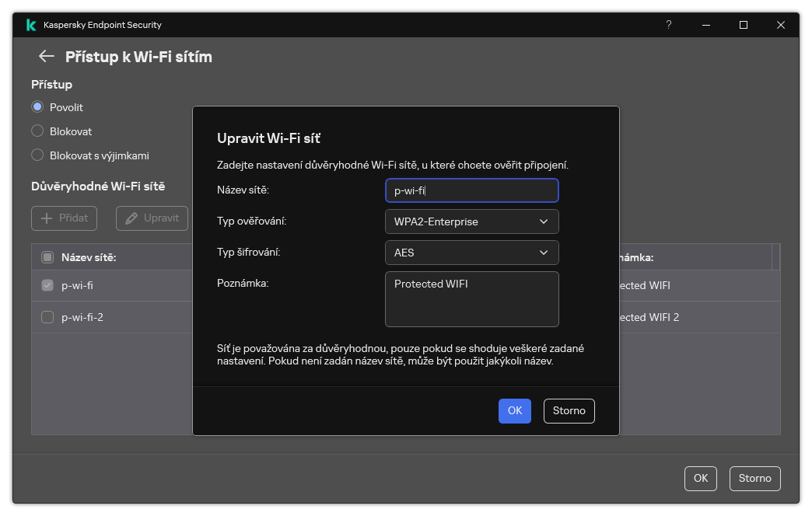The width and height of the screenshot is (812, 516).
Task: Open the Typ šifrování AES dropdown
Action: pos(471,253)
